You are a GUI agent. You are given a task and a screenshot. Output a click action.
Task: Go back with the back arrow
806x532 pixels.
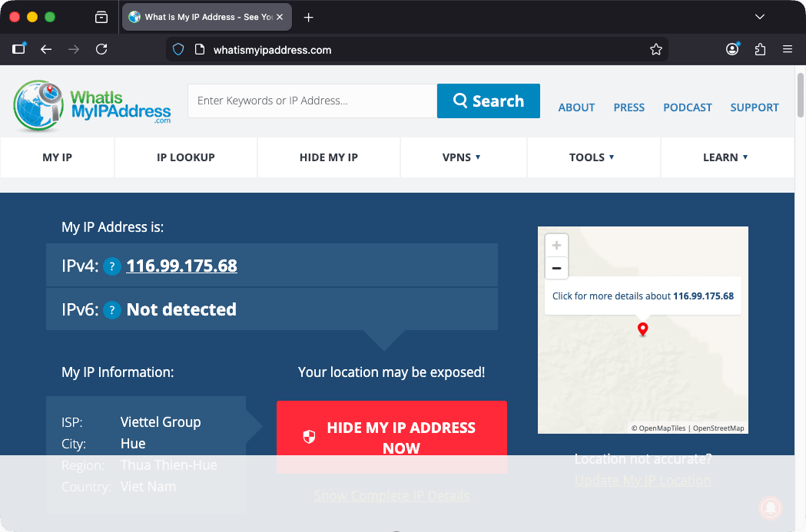(46, 49)
